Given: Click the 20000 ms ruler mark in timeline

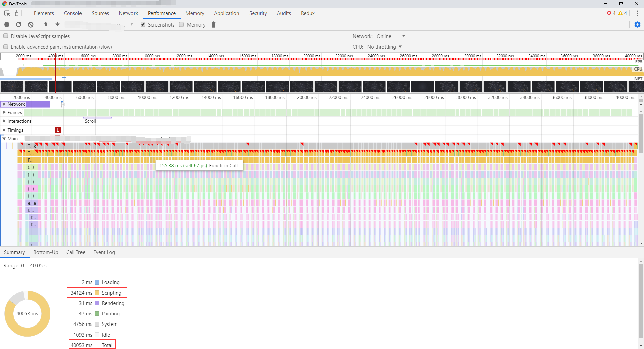Looking at the screenshot, I should pos(307,97).
